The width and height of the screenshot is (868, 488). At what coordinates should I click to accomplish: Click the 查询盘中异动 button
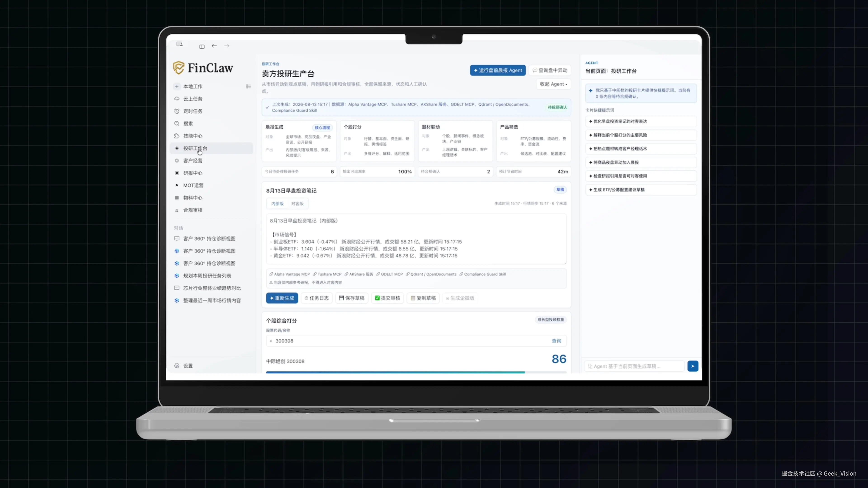point(550,70)
